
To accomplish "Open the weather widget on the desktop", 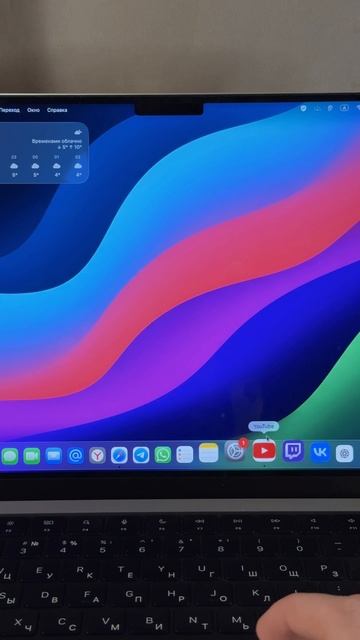I will tap(44, 153).
